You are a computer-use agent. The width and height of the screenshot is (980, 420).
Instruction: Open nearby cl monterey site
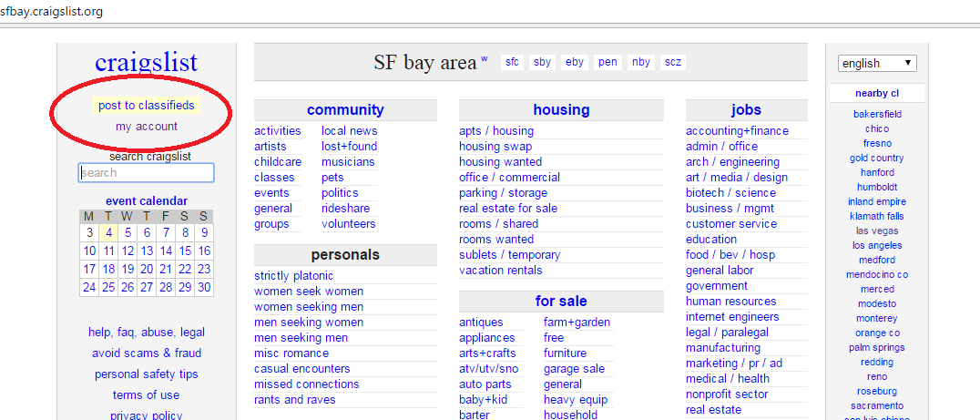click(x=877, y=318)
